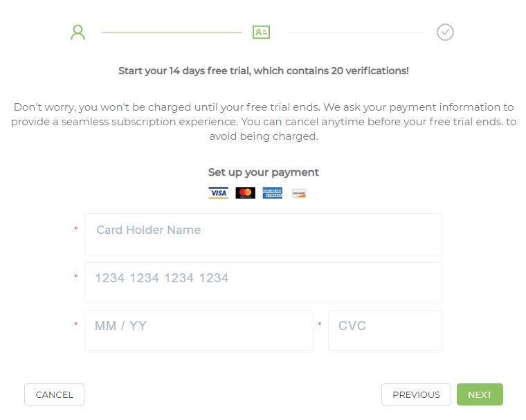
Task: Focus the Card Holder Name field
Action: (x=263, y=234)
